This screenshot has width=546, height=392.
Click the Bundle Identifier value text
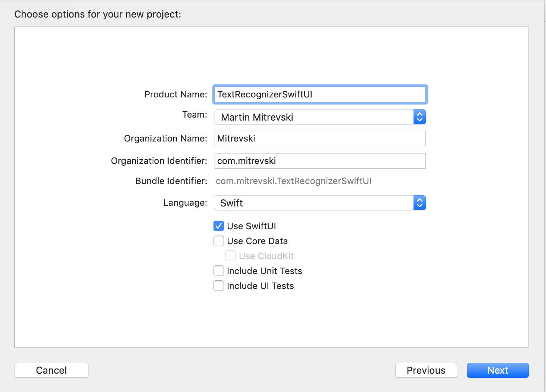(x=293, y=181)
